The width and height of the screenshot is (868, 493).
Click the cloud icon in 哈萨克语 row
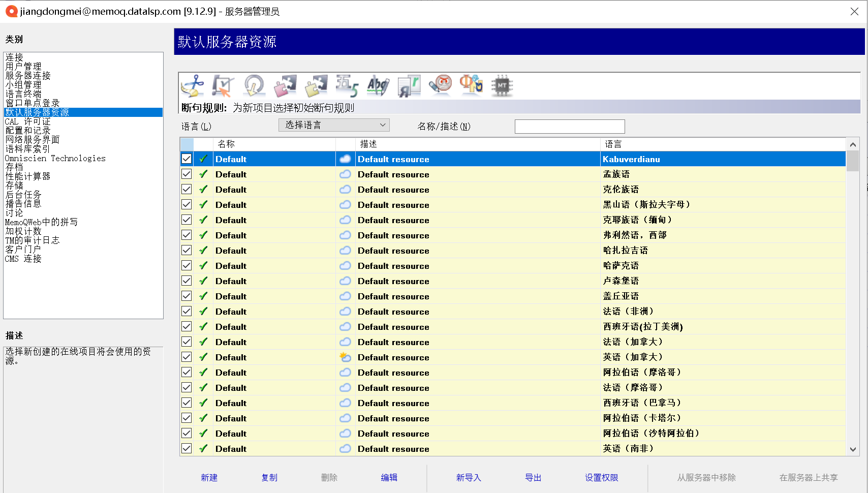click(345, 265)
